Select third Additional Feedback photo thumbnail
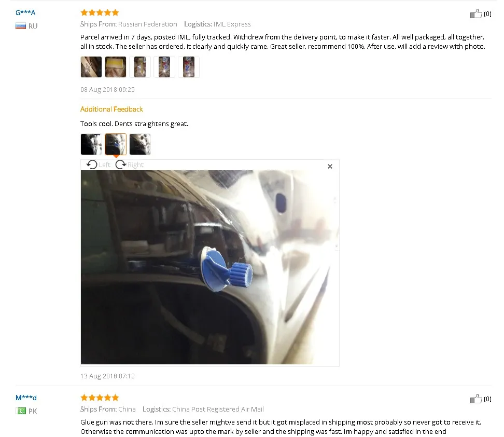 click(x=140, y=144)
